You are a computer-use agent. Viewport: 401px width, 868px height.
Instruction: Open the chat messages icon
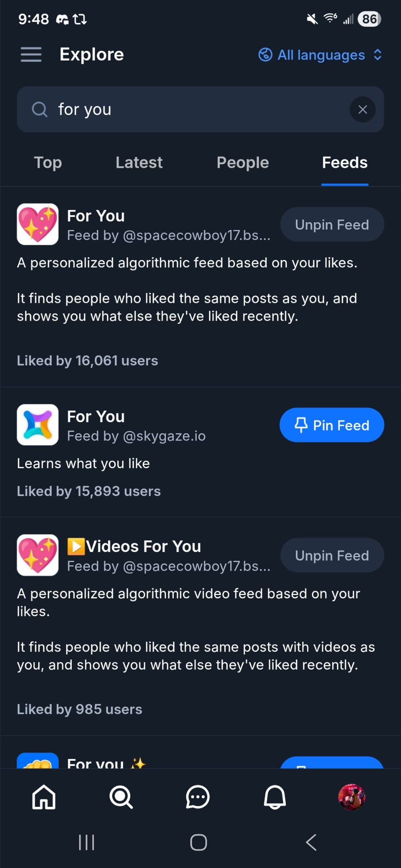[198, 797]
